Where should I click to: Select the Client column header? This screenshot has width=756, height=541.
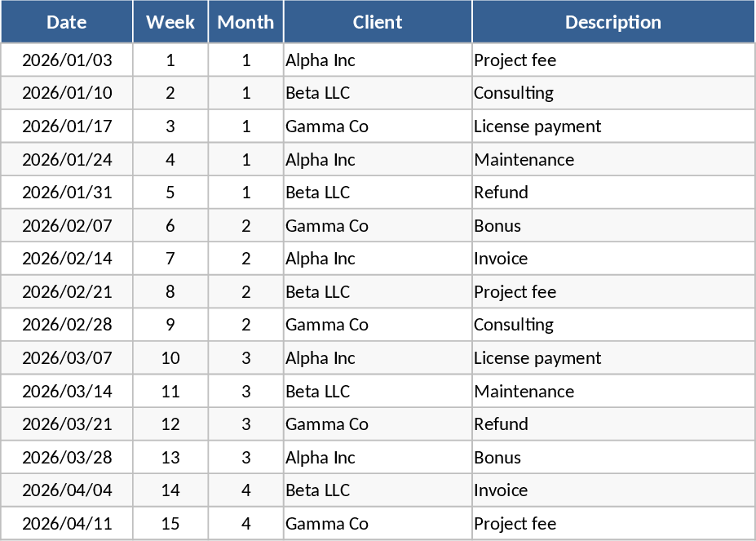378,22
